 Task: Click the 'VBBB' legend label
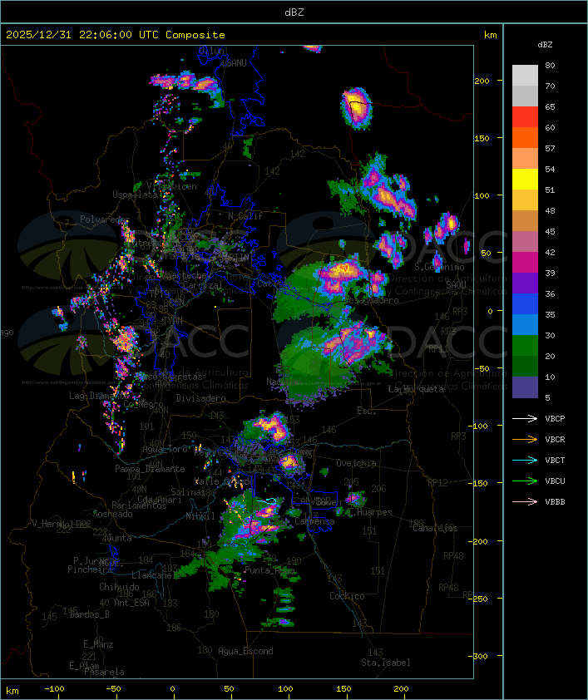pyautogui.click(x=555, y=502)
